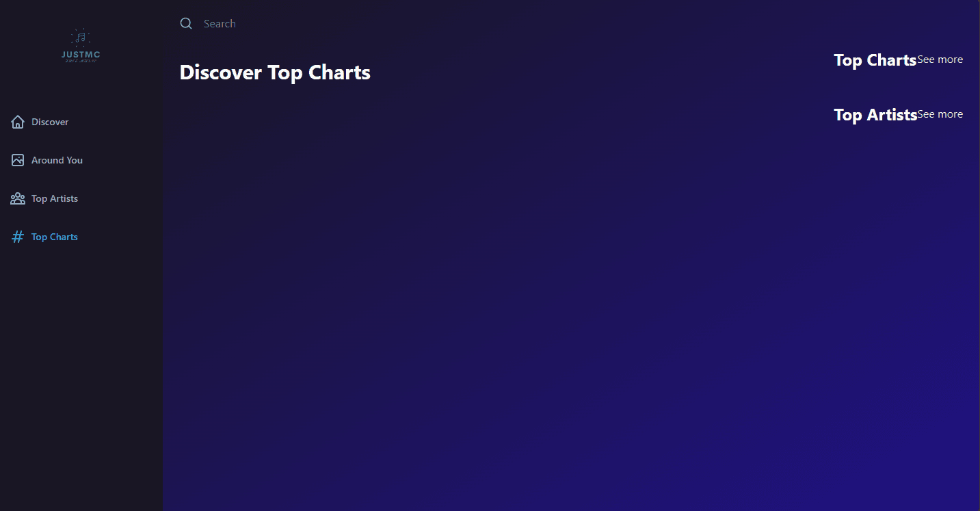Click See more next to Top Artists
Viewport: 980px width, 511px height.
click(x=940, y=114)
